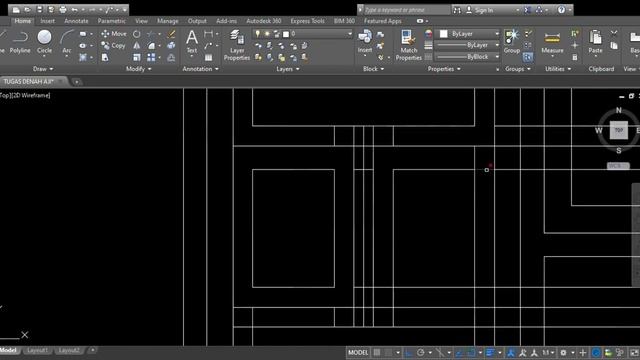Select the Rotate tool
The height and width of the screenshot is (360, 640).
point(137,34)
